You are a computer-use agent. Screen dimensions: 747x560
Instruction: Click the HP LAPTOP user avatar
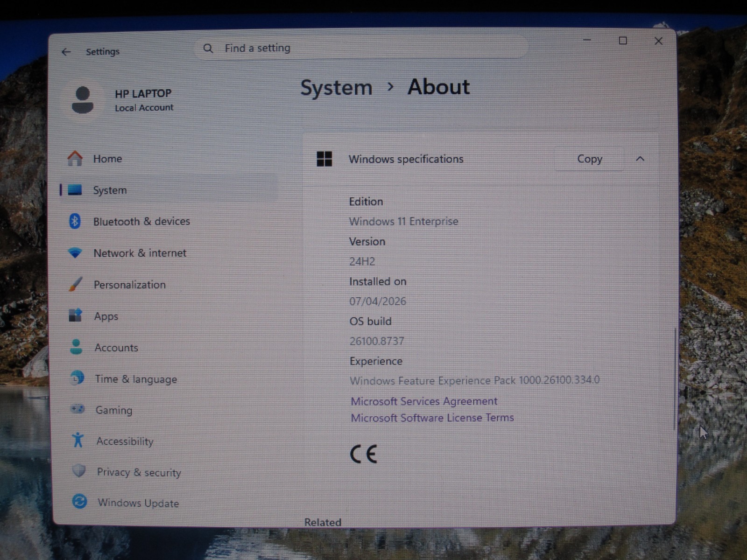point(83,99)
